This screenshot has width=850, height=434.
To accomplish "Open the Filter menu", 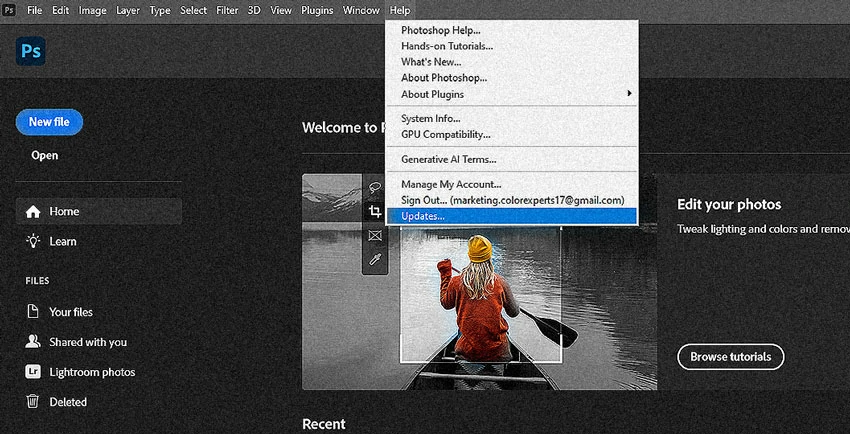I will coord(227,10).
